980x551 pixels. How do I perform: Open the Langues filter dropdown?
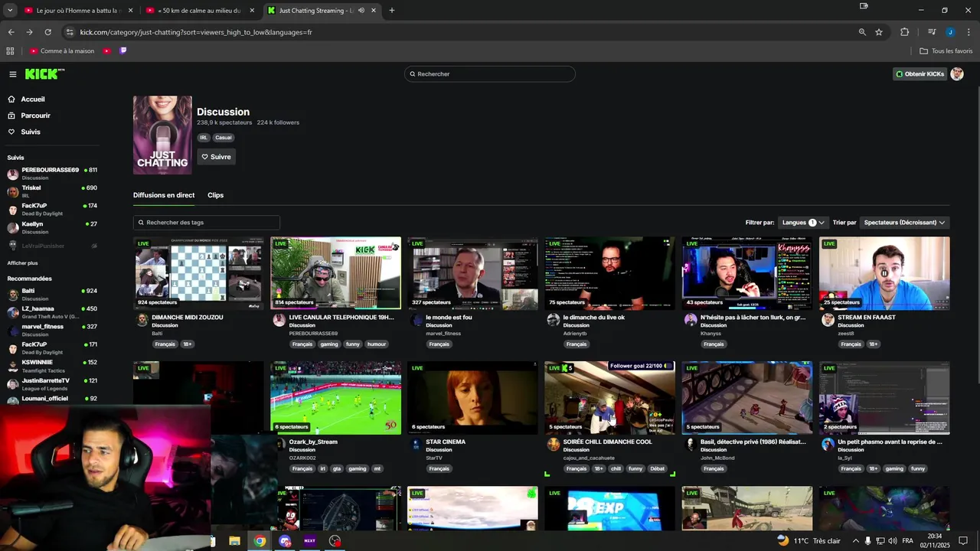click(802, 223)
